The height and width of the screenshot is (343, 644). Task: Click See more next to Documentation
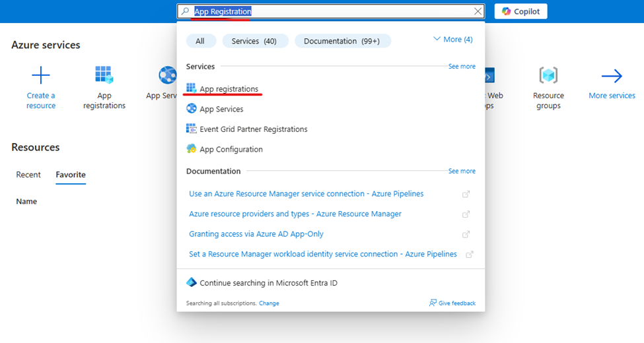(x=462, y=171)
